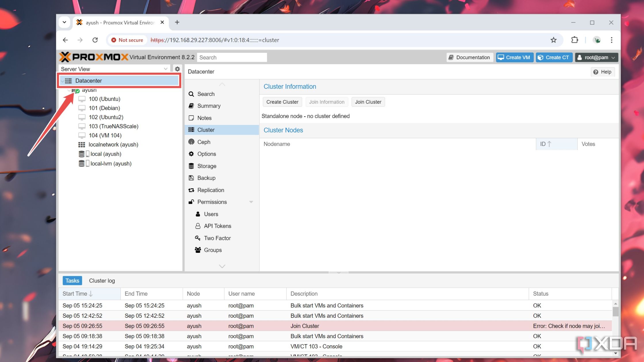
Task: Click the Create Cluster button
Action: point(282,102)
